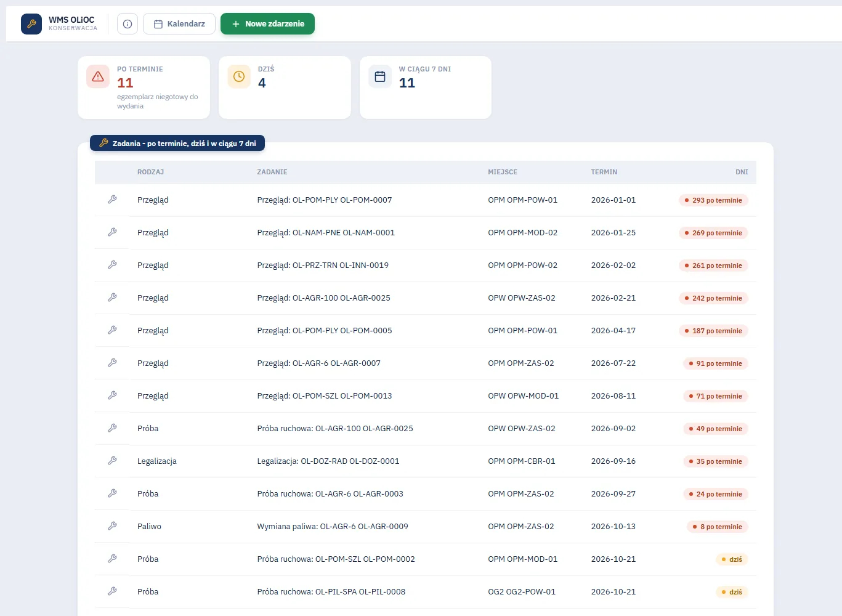Click wrench icon for Przegląd OL-AGR-0025 row
Image resolution: width=842 pixels, height=616 pixels.
[112, 298]
